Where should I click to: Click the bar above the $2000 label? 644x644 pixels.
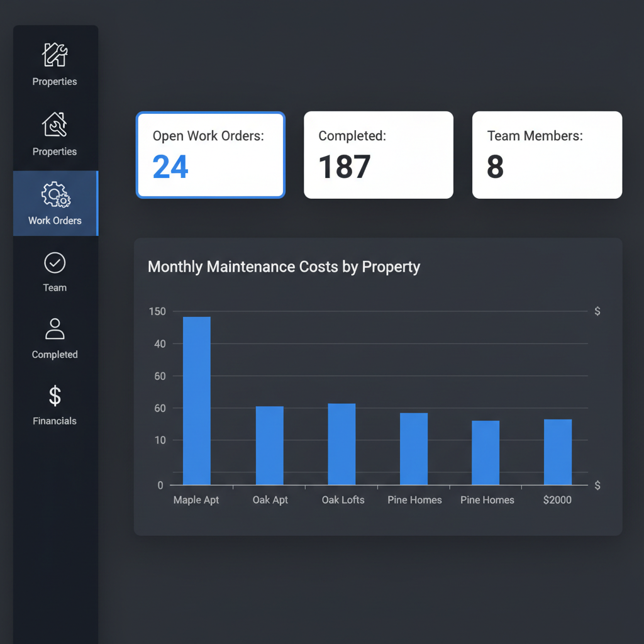[x=558, y=452]
